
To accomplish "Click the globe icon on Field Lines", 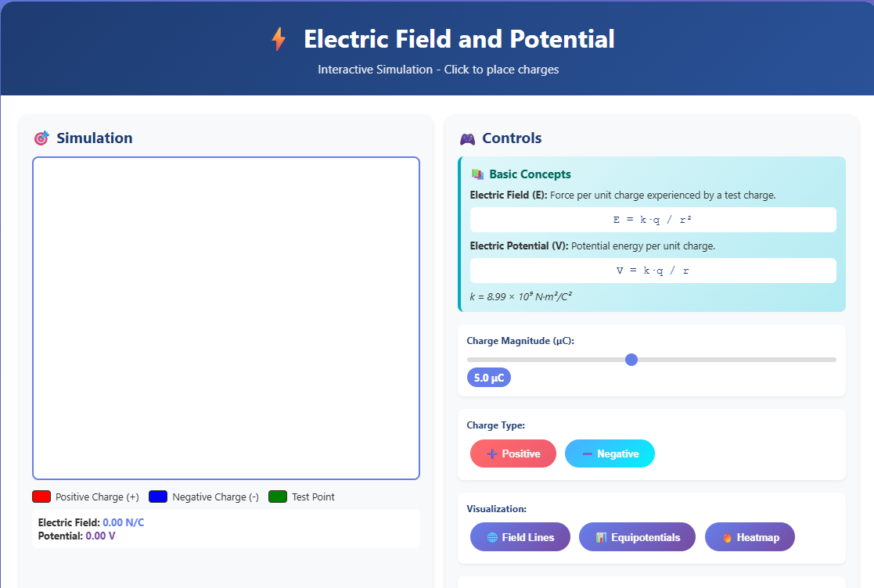I will click(492, 537).
